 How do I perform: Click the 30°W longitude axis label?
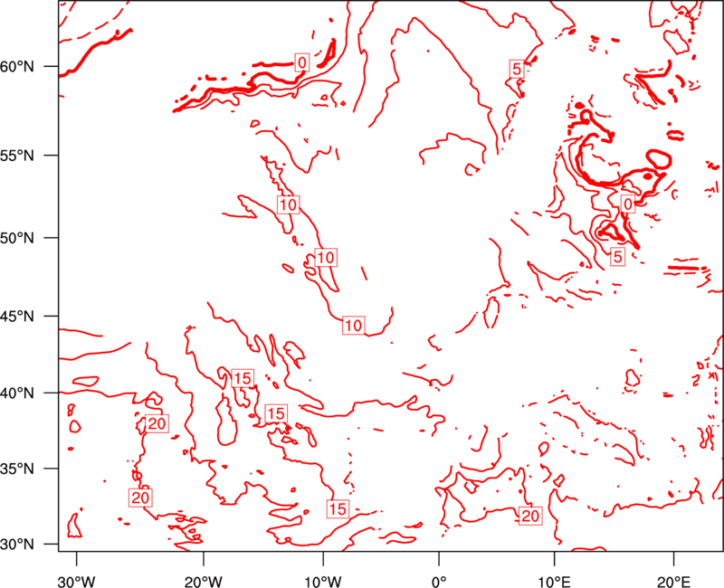click(x=77, y=581)
